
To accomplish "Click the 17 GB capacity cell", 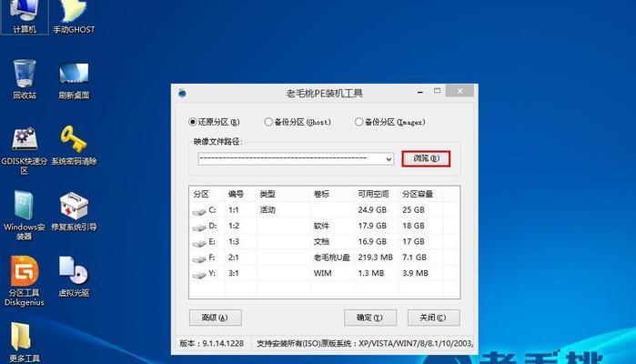I will tap(413, 241).
